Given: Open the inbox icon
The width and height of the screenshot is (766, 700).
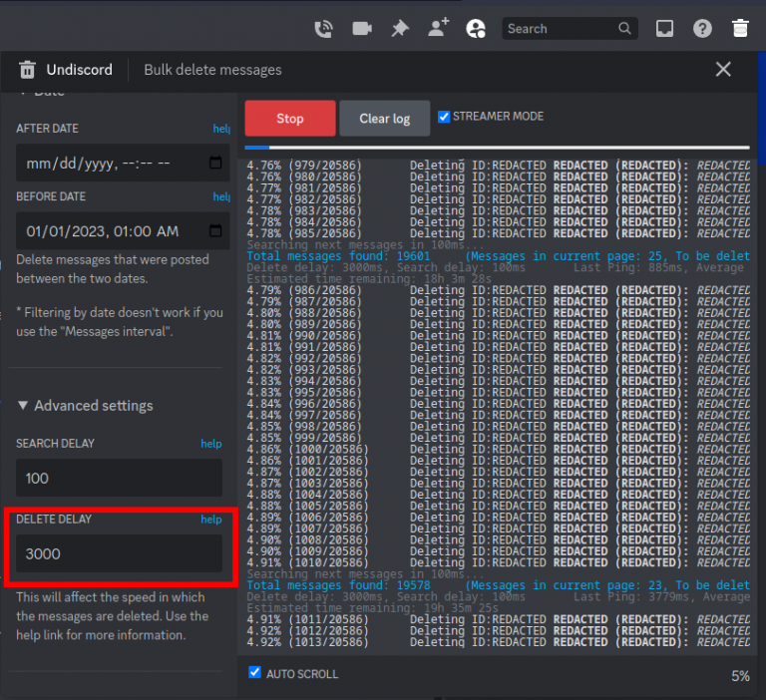Looking at the screenshot, I should pos(664,28).
